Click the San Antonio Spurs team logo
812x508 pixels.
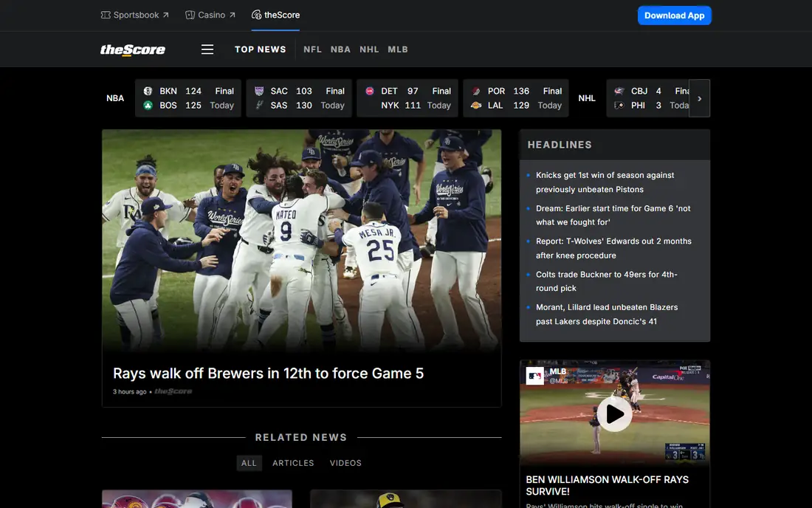259,106
